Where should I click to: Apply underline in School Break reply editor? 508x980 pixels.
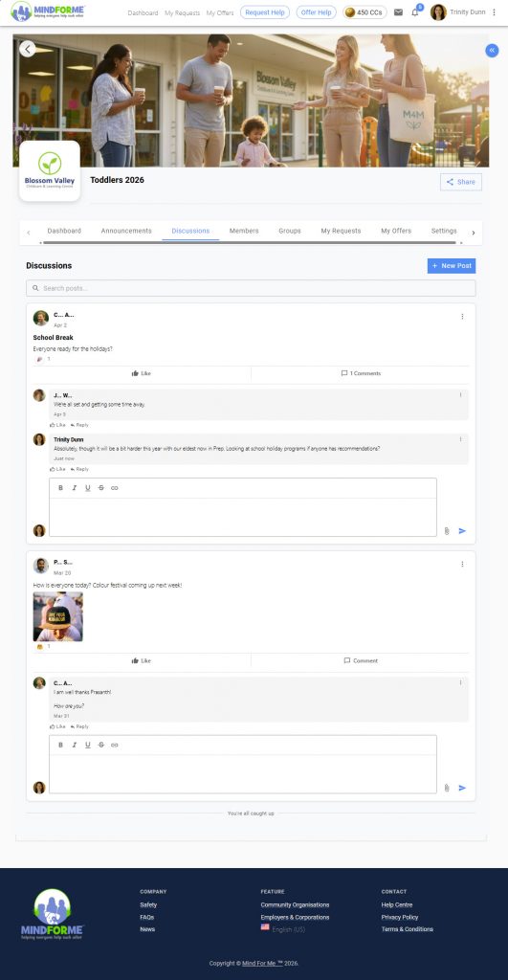tap(87, 488)
